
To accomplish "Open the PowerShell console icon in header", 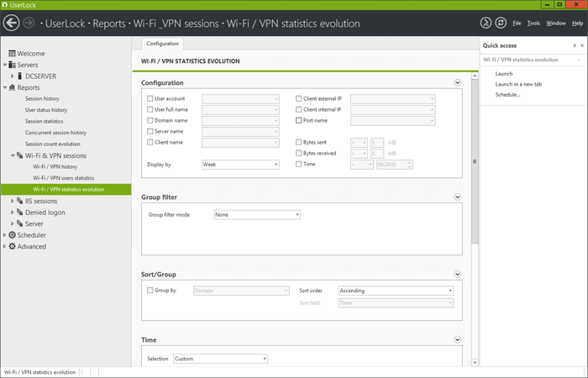I will click(x=486, y=23).
